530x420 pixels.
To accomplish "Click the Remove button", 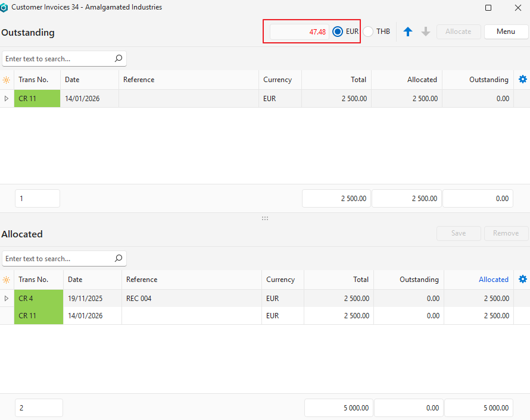I will [506, 233].
